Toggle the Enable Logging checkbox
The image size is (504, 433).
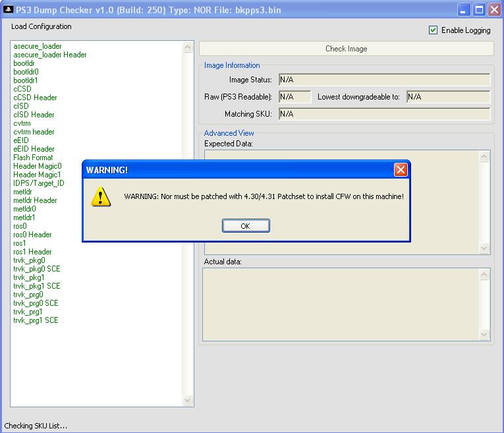(433, 30)
